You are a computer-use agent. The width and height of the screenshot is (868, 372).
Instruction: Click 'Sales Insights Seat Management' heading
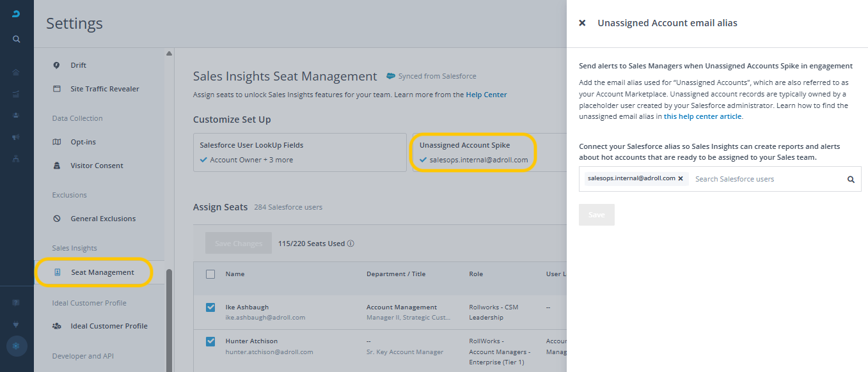285,77
